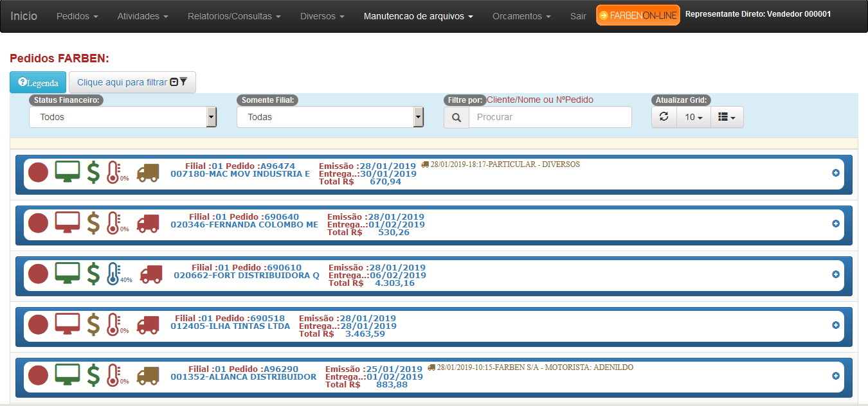
Task: Open the Status Financeiro dropdown
Action: coord(123,117)
